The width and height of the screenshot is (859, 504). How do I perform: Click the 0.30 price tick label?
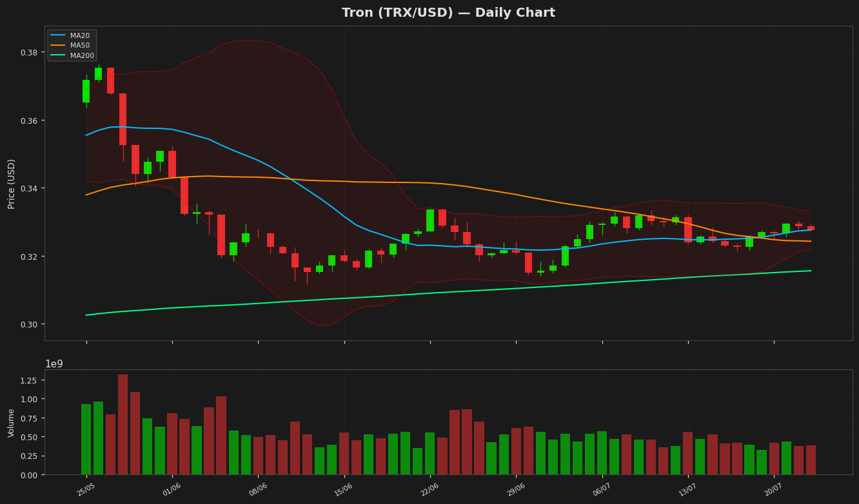tap(30, 324)
